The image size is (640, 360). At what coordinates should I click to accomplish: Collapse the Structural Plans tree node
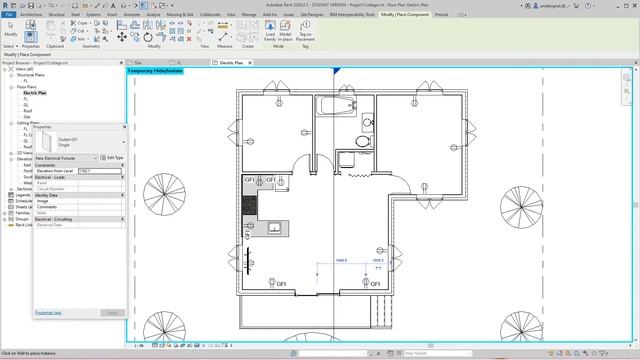pos(11,75)
